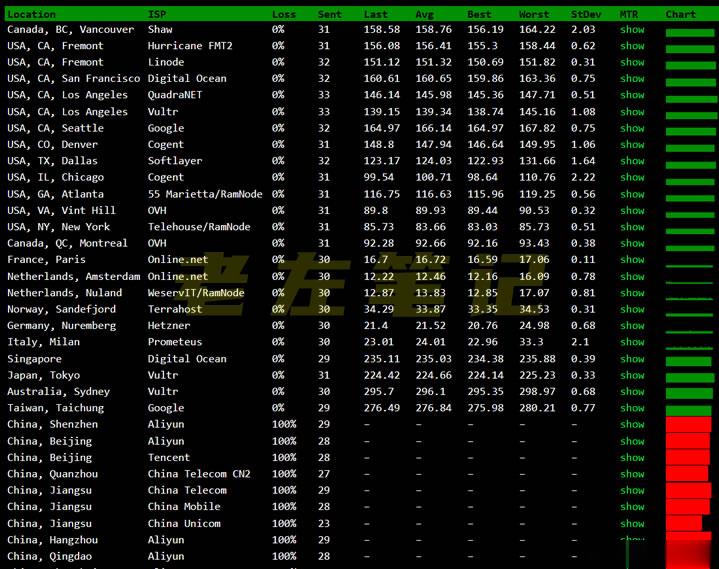Open MTR for Vultr Tokyo

[632, 376]
